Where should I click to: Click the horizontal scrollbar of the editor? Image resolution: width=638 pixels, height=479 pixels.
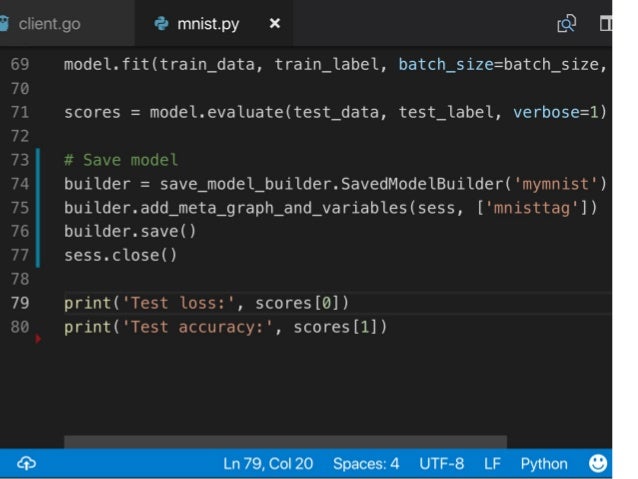(285, 442)
